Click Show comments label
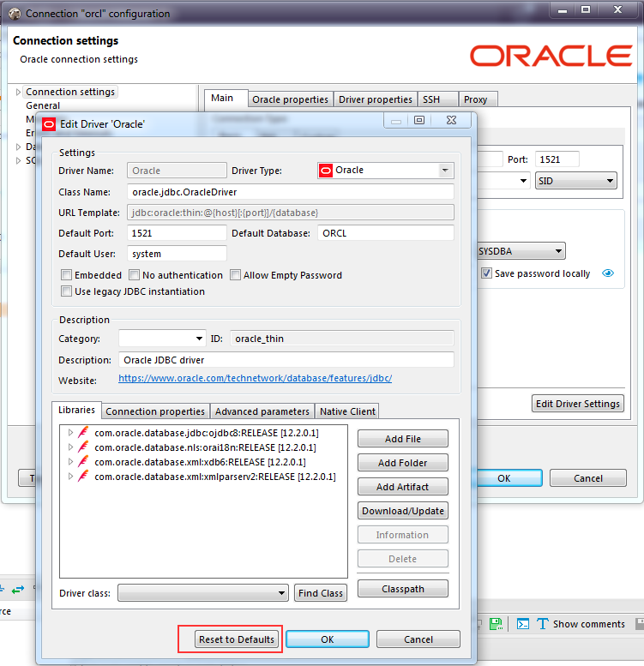 click(589, 624)
